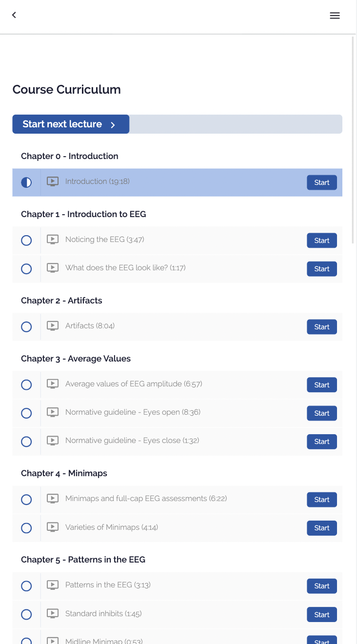The image size is (357, 644).
Task: Open Chapter 4 - Minimaps heading
Action: coord(64,473)
